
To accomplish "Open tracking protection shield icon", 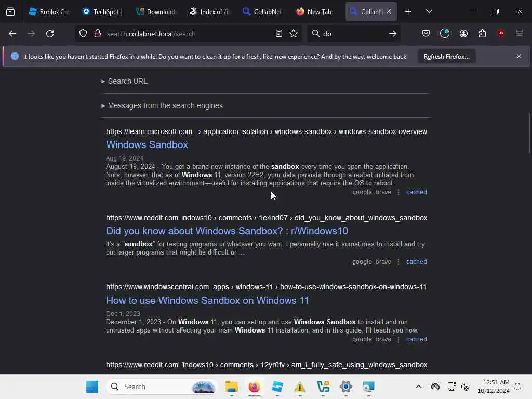I will [x=83, y=34].
